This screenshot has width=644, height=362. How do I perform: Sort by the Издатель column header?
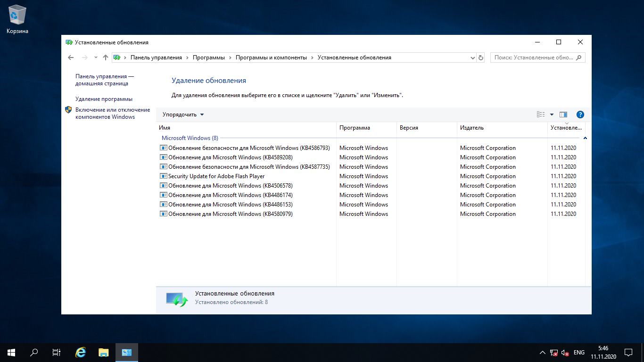[x=502, y=128]
